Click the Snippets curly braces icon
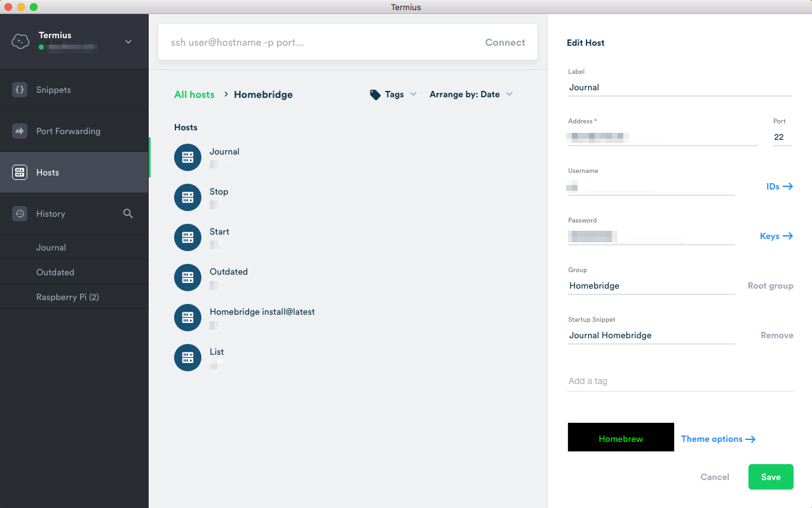The image size is (812, 508). point(20,90)
